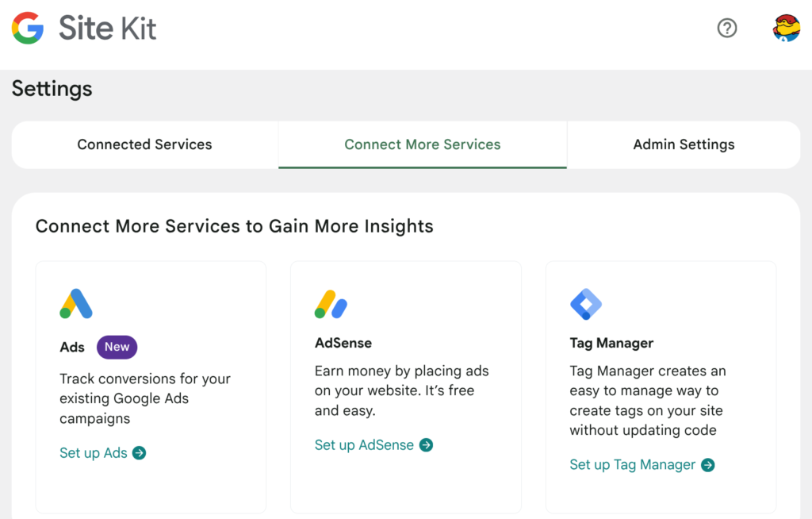
Task: Switch to the Connected Services tab
Action: (144, 144)
